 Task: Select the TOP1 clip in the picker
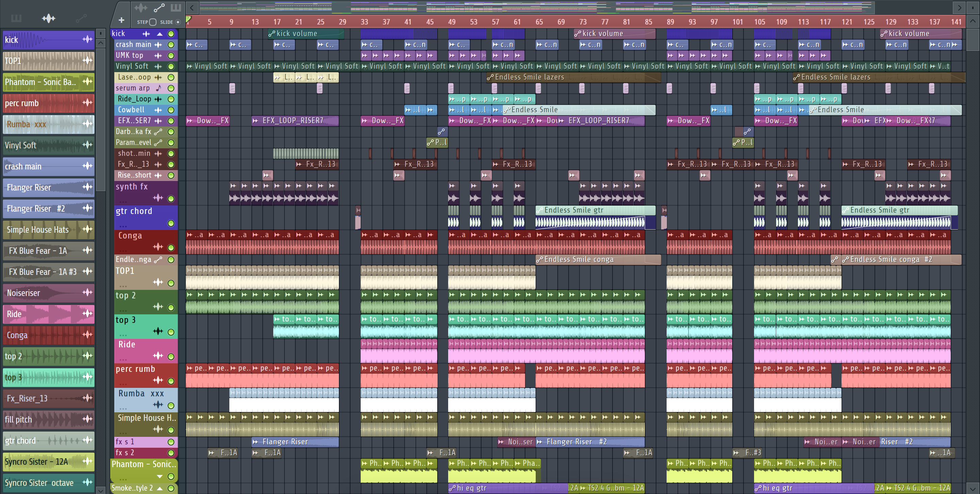49,61
